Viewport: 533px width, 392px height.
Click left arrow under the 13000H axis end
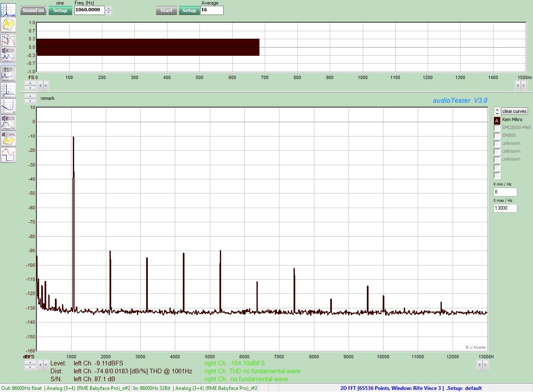[480, 365]
